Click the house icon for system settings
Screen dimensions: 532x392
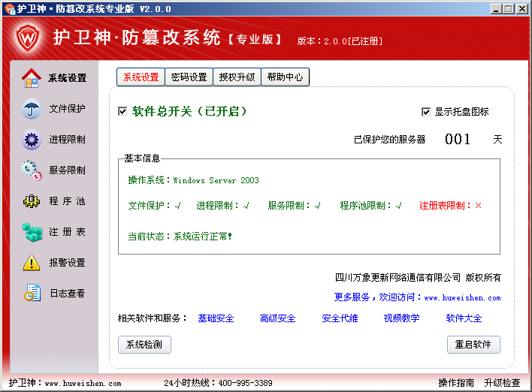point(32,78)
